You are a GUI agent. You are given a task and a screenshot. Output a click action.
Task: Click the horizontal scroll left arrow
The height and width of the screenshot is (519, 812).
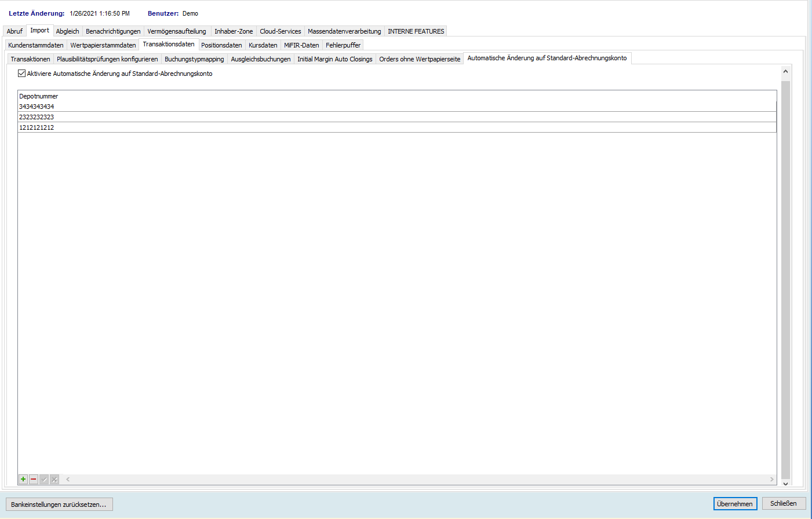click(68, 479)
